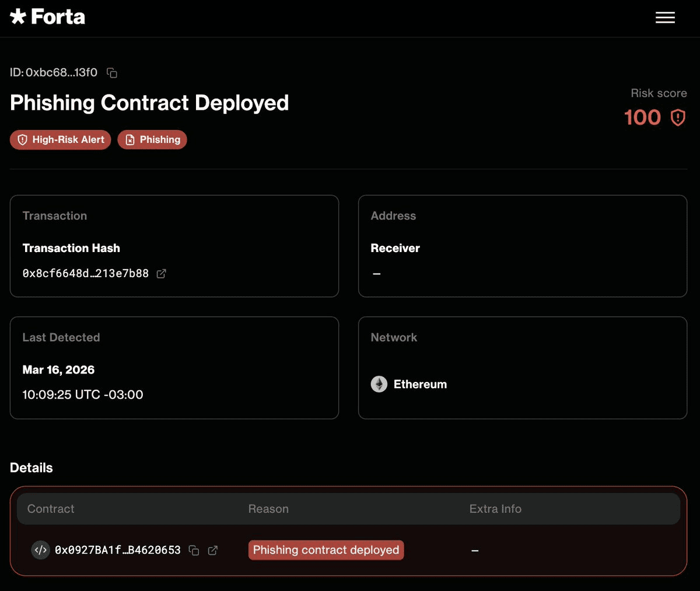The height and width of the screenshot is (591, 700).
Task: Select the Phishing tag
Action: pyautogui.click(x=152, y=140)
